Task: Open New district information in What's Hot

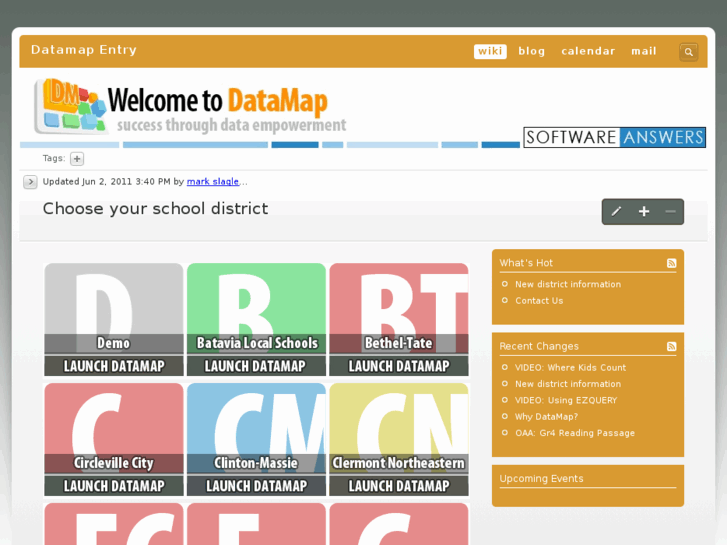Action: click(x=568, y=284)
